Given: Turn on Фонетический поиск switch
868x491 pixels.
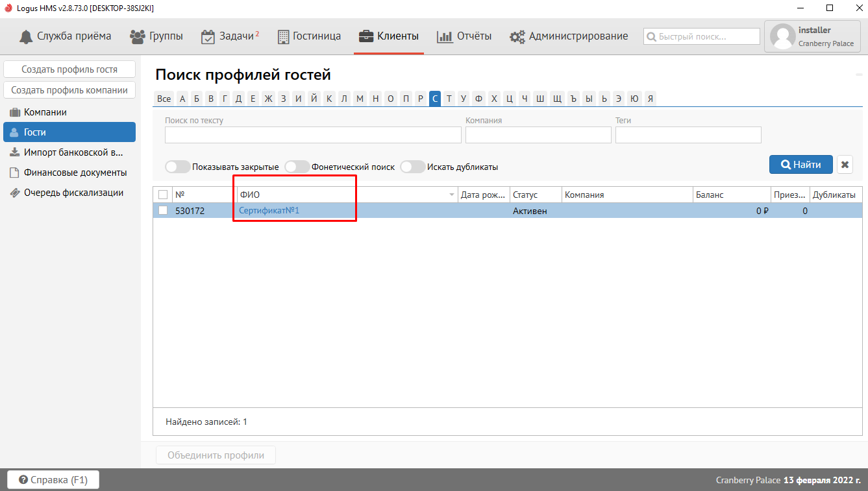Looking at the screenshot, I should (x=297, y=167).
